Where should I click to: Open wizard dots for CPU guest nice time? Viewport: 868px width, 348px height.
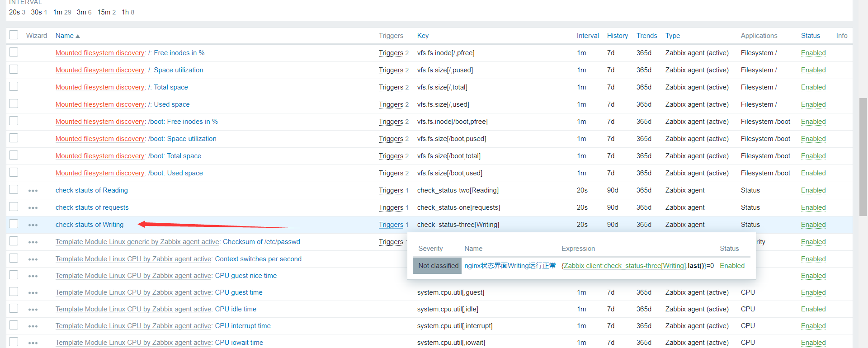point(33,276)
